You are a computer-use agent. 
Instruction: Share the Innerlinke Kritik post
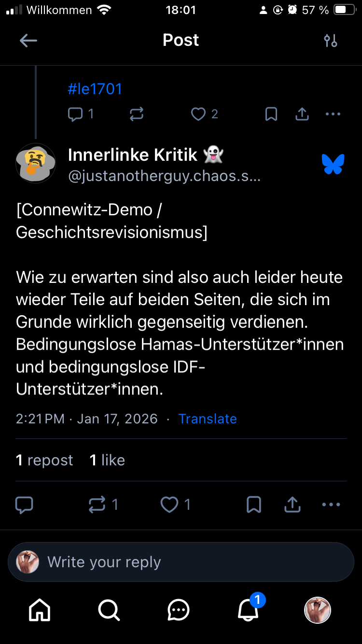coord(292,505)
